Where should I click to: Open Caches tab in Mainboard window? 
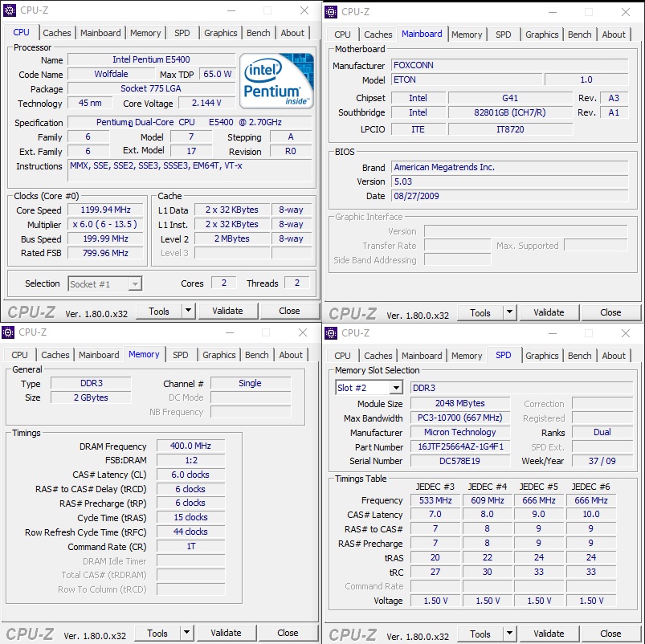[378, 35]
